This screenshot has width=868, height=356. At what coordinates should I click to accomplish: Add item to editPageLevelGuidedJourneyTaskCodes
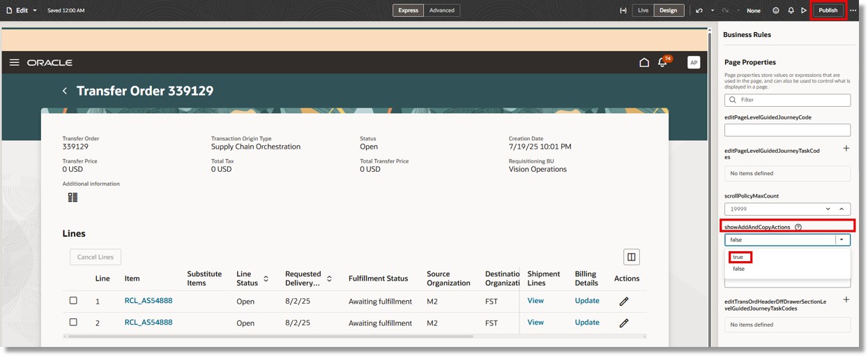point(846,148)
